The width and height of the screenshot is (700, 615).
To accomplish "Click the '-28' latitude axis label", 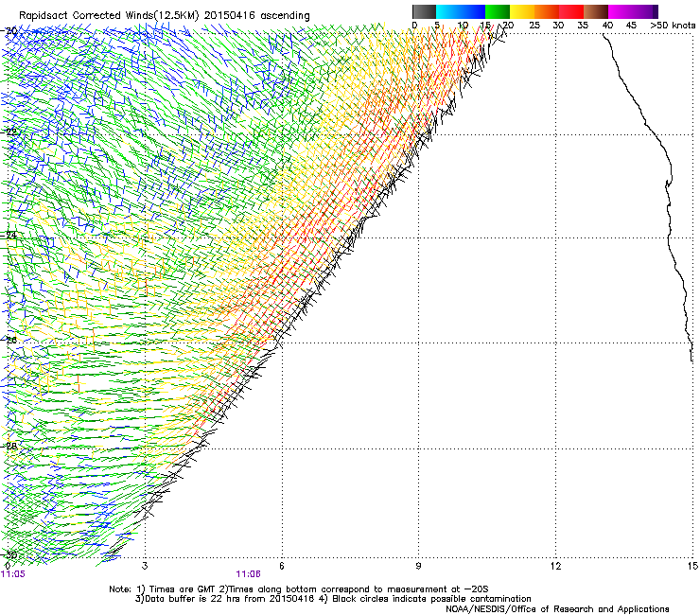I will click(9, 446).
